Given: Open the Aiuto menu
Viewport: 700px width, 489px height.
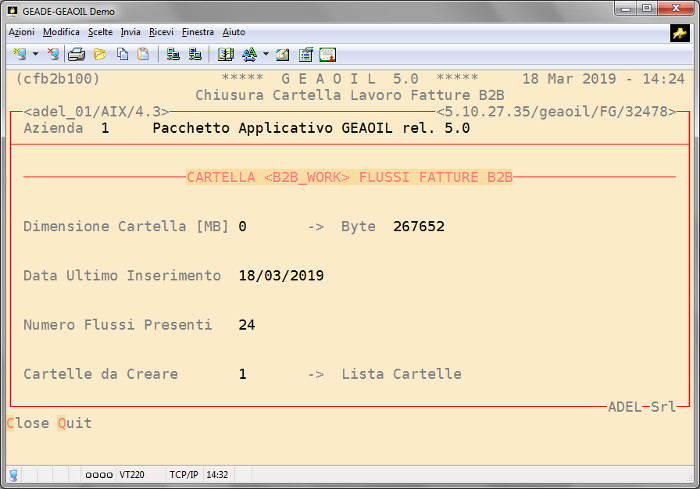Looking at the screenshot, I should click(234, 32).
